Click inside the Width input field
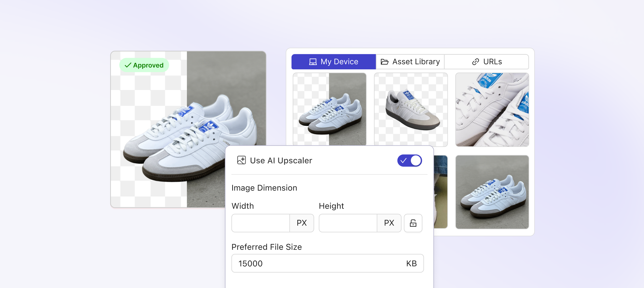Image resolution: width=644 pixels, height=288 pixels. coord(260,223)
